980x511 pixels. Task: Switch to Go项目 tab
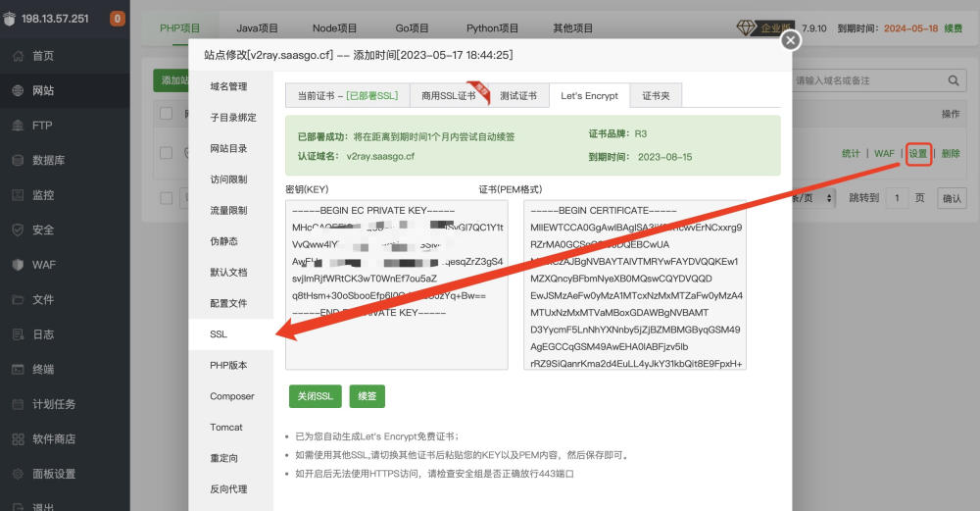tap(412, 28)
